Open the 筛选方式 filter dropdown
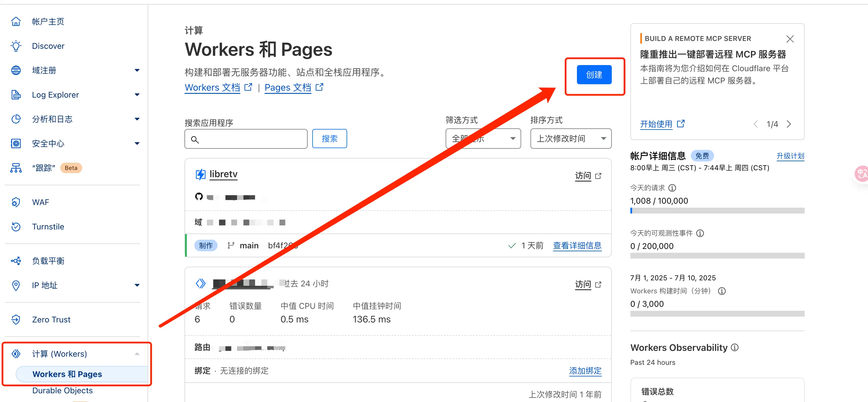 click(483, 139)
